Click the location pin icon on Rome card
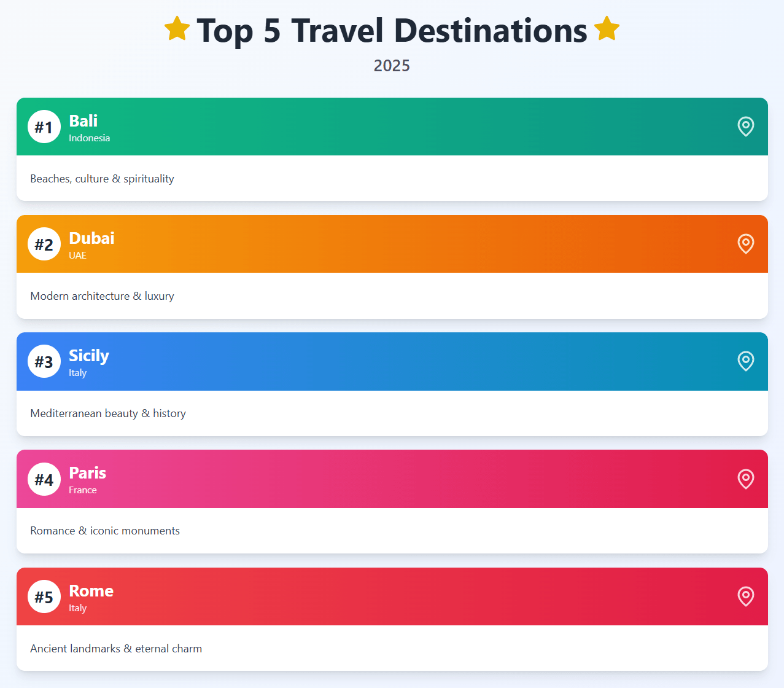 click(x=745, y=596)
